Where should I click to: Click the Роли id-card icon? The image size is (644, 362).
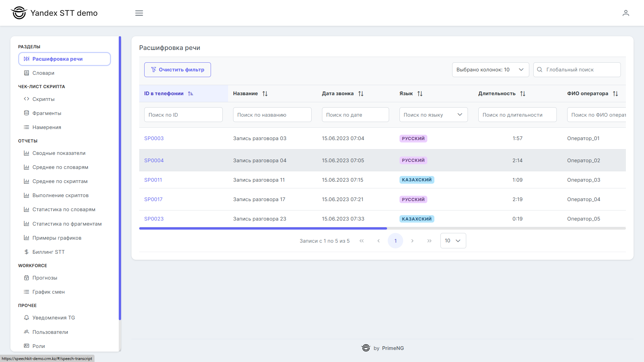[x=26, y=346]
